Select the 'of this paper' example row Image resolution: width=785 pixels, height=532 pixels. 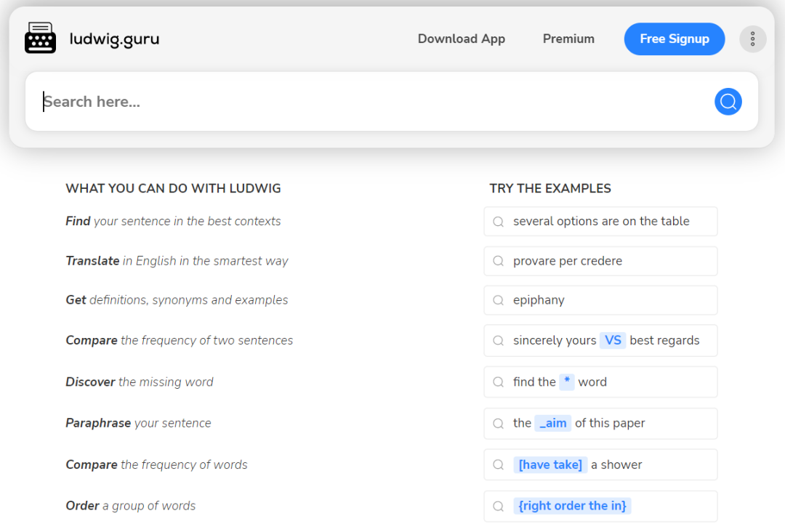[x=610, y=423]
